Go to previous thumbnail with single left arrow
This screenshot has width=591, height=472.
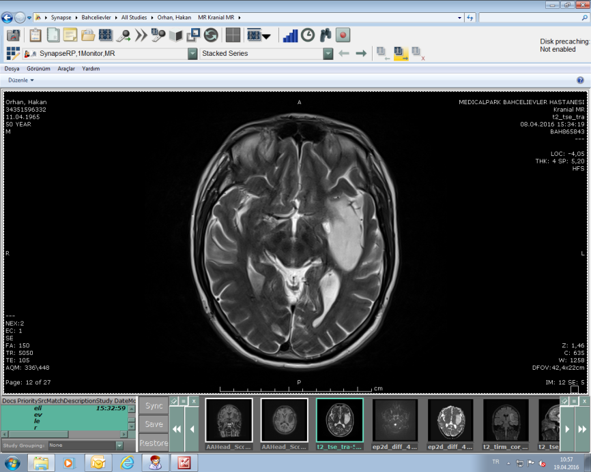[x=192, y=429]
